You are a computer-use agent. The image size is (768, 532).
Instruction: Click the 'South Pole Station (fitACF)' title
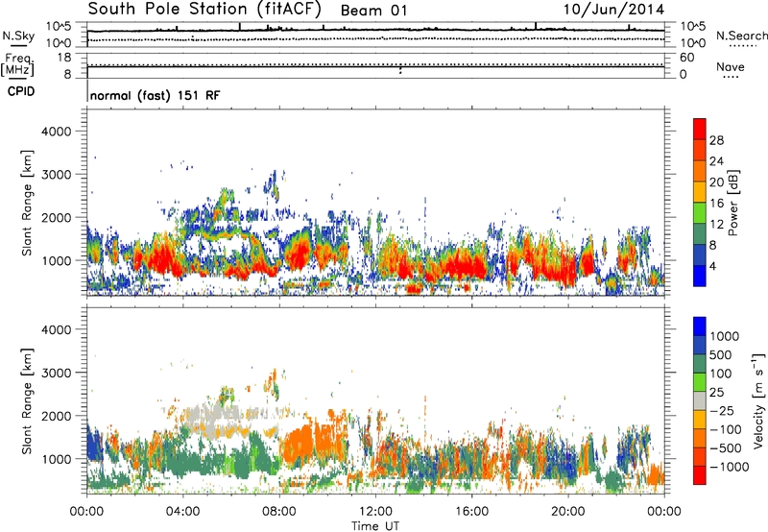(204, 10)
